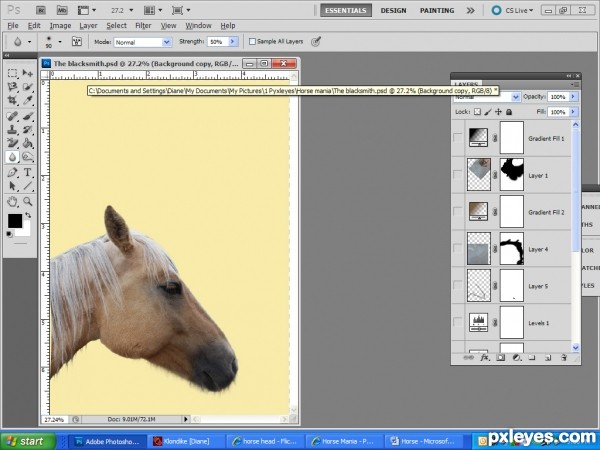600x450 pixels.
Task: Toggle lock all for layer
Action: pos(509,112)
